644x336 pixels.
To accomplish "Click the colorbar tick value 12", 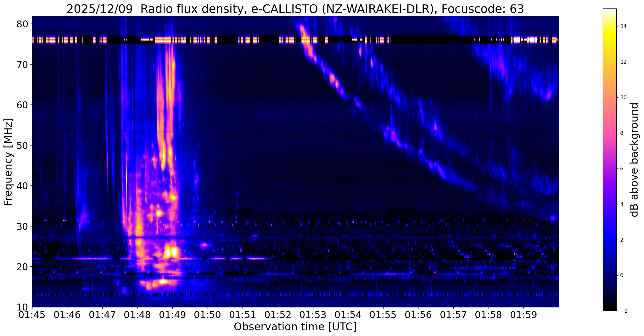I will (623, 62).
